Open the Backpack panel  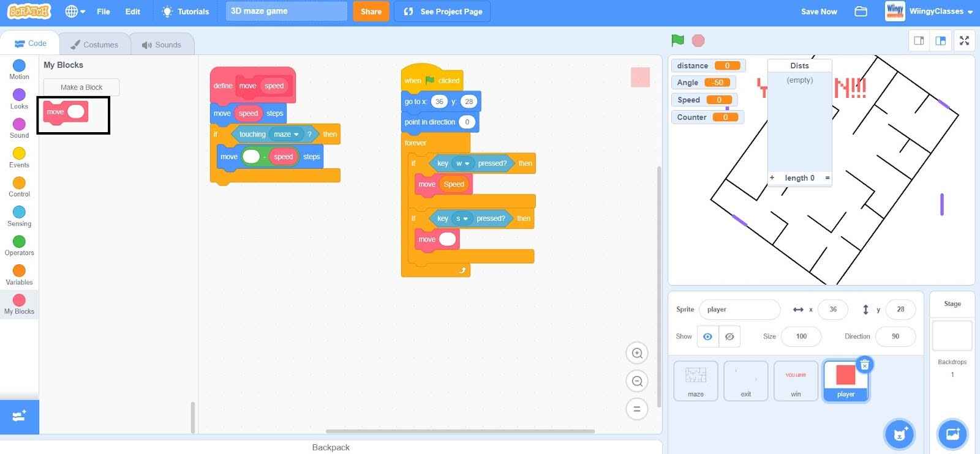pyautogui.click(x=331, y=447)
